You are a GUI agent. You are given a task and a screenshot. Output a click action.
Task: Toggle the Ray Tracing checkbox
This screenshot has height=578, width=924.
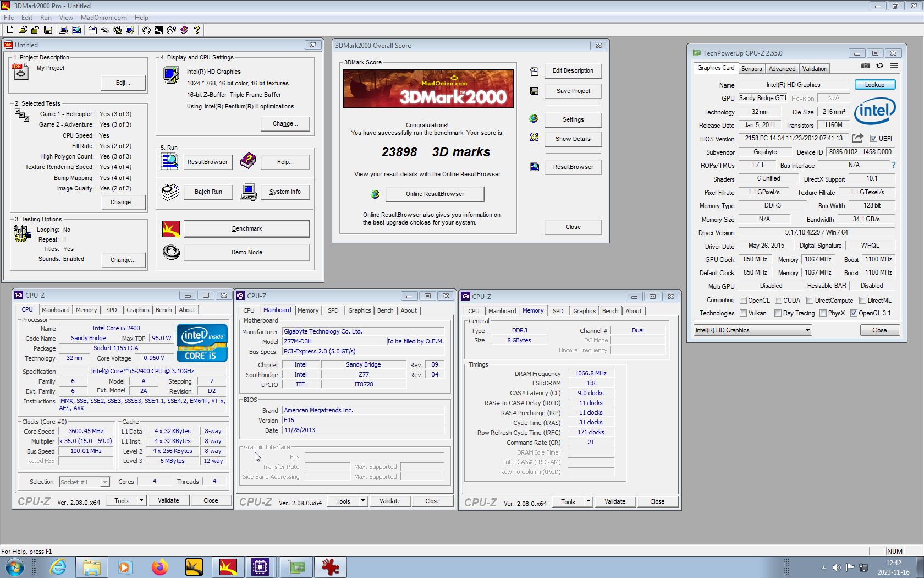778,313
